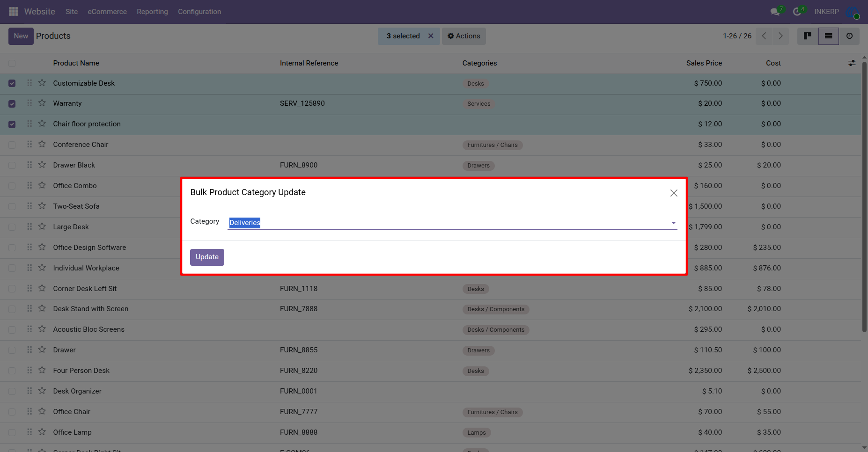Image resolution: width=868 pixels, height=452 pixels.
Task: Open optional columns settings icon
Action: pyautogui.click(x=852, y=63)
